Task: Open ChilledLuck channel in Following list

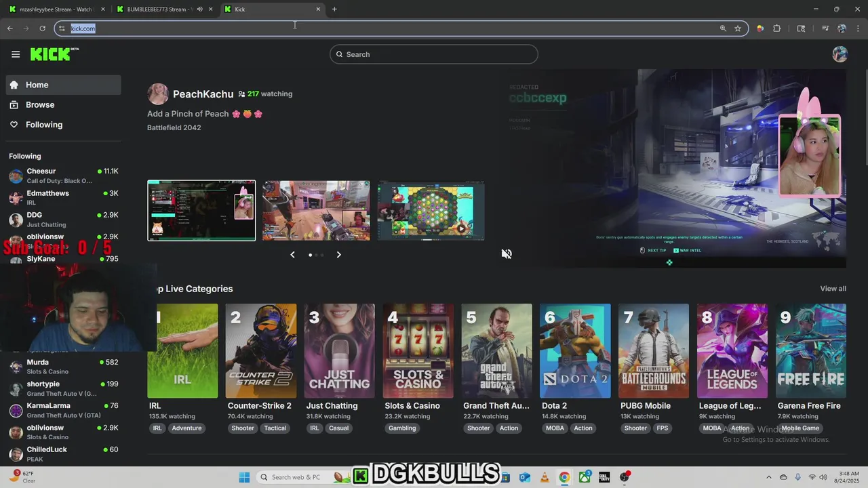Action: (x=64, y=453)
